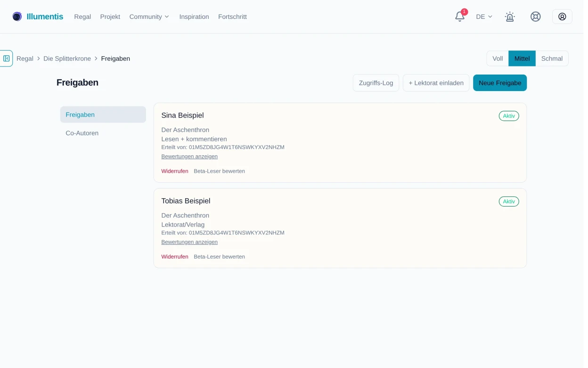
Task: Click the Lesen + kommentieren permission text
Action: [194, 139]
